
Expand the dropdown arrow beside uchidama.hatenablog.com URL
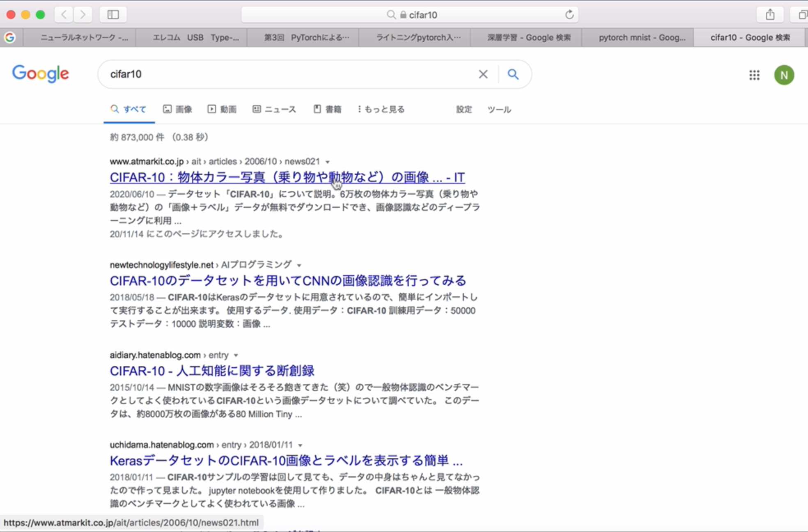(x=300, y=446)
